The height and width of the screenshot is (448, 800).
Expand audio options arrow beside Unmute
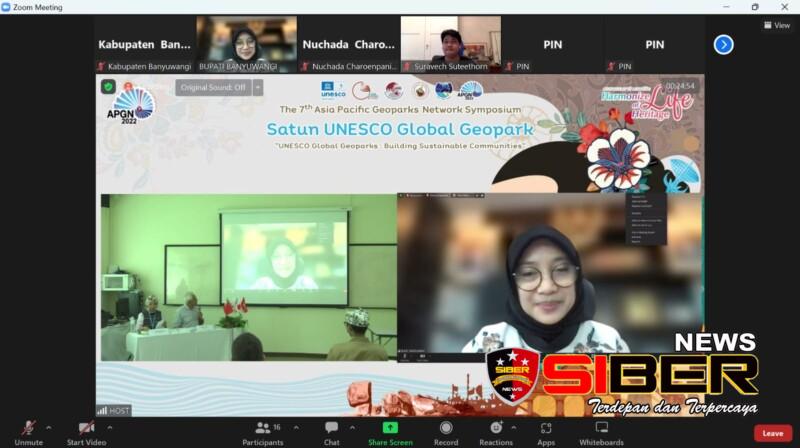[49, 427]
